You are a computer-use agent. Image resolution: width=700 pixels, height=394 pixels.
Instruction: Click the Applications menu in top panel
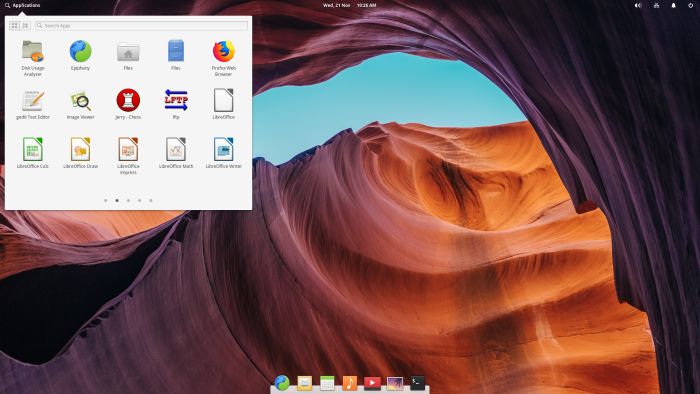tap(23, 5)
